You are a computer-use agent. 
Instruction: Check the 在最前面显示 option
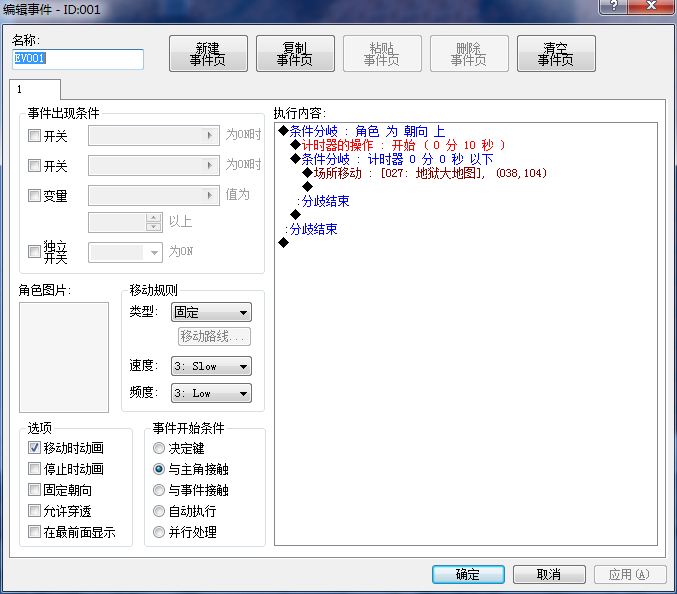click(34, 532)
